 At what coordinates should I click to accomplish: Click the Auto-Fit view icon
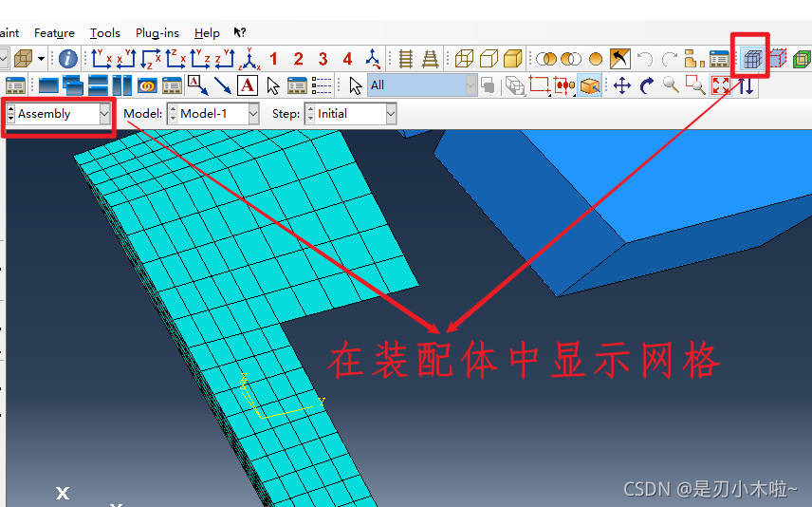[721, 85]
